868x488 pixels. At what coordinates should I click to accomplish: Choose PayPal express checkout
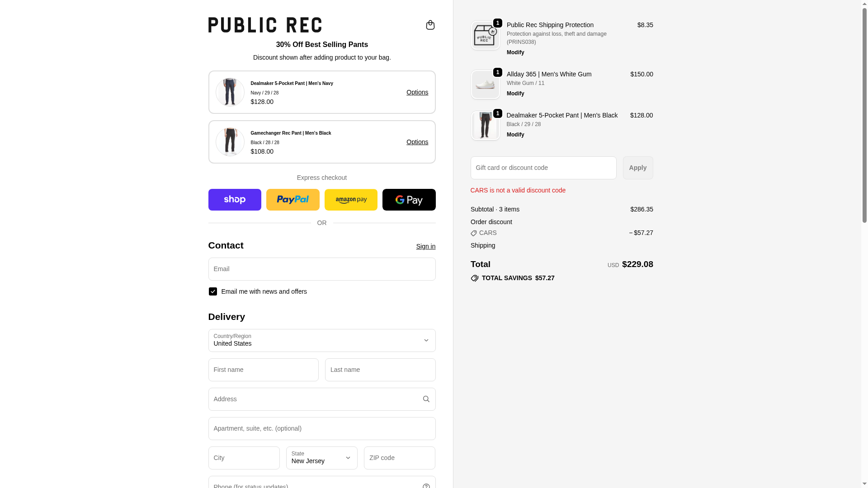[x=292, y=200]
